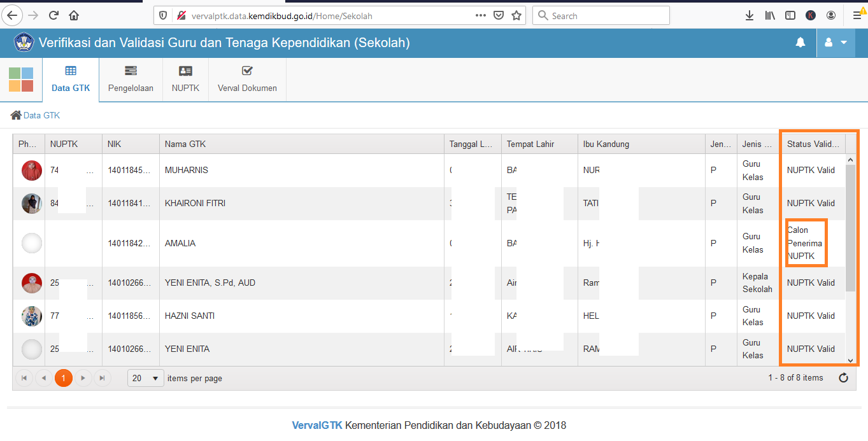Toggle the browser sidebar icon
Image resolution: width=868 pixels, height=441 pixels.
pyautogui.click(x=790, y=15)
